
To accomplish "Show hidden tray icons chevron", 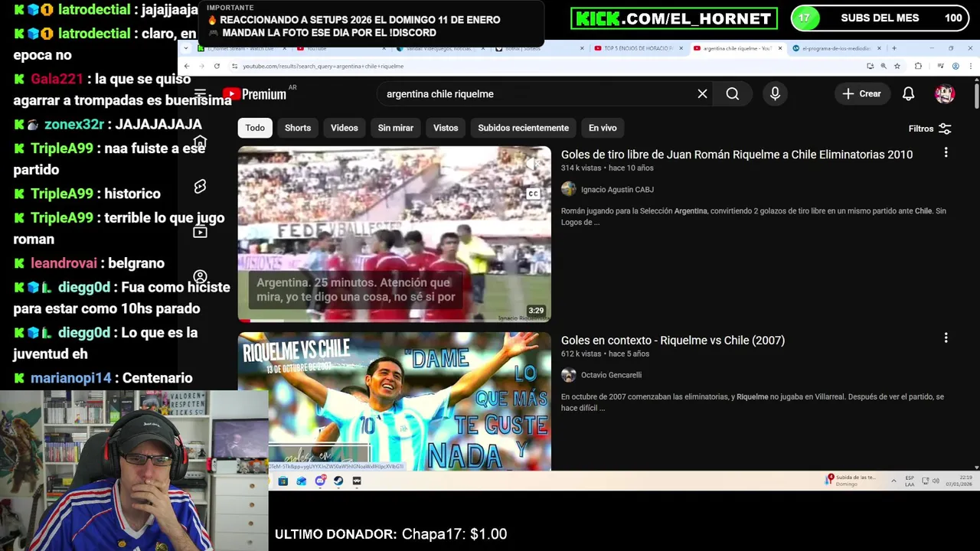I will [893, 481].
